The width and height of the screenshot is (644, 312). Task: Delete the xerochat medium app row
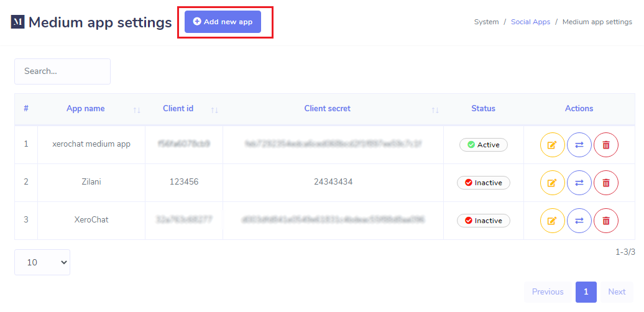(606, 145)
